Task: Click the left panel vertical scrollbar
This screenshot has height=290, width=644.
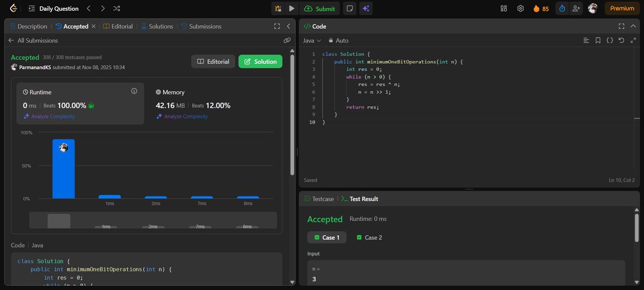Action: coord(292,114)
